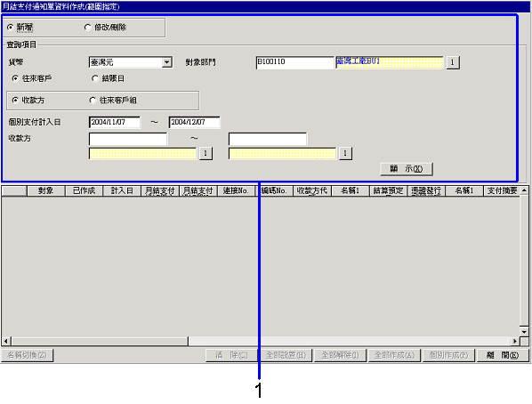This screenshot has height=404, width=532.
Task: Click the end date field 2004/12/07
Action: coord(195,122)
